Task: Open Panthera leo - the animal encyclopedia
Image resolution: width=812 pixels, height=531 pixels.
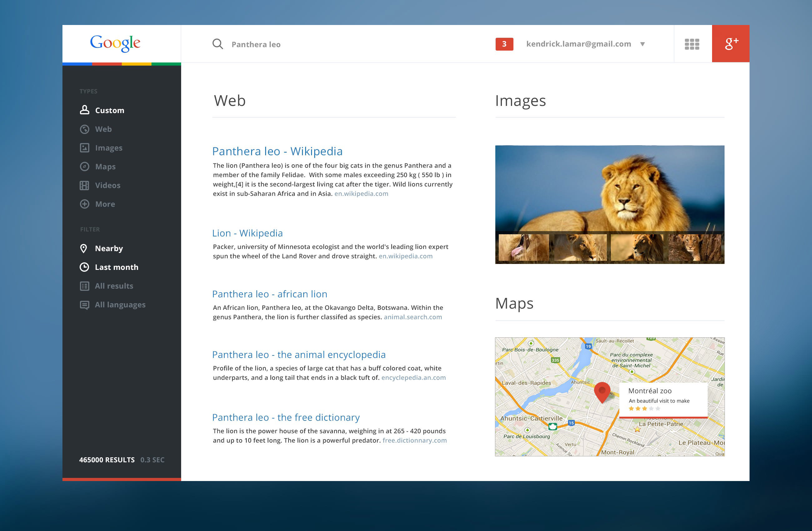Action: 299,355
